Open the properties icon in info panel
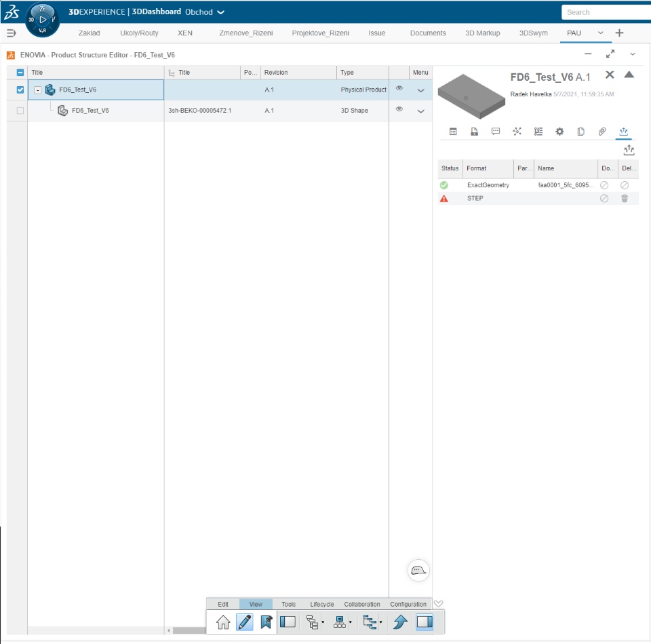 pos(453,132)
